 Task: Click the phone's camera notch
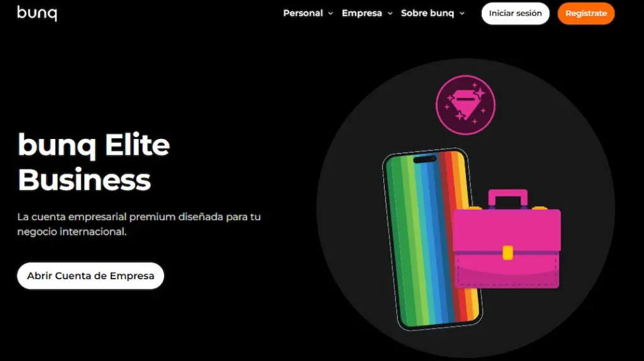coord(425,159)
